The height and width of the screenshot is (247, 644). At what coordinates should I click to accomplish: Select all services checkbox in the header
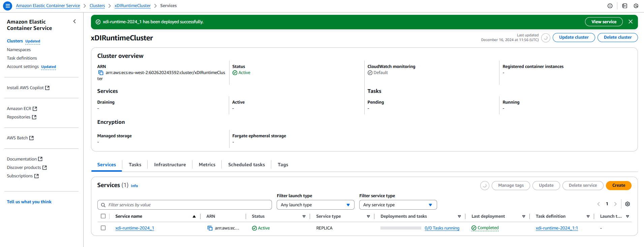(103, 216)
